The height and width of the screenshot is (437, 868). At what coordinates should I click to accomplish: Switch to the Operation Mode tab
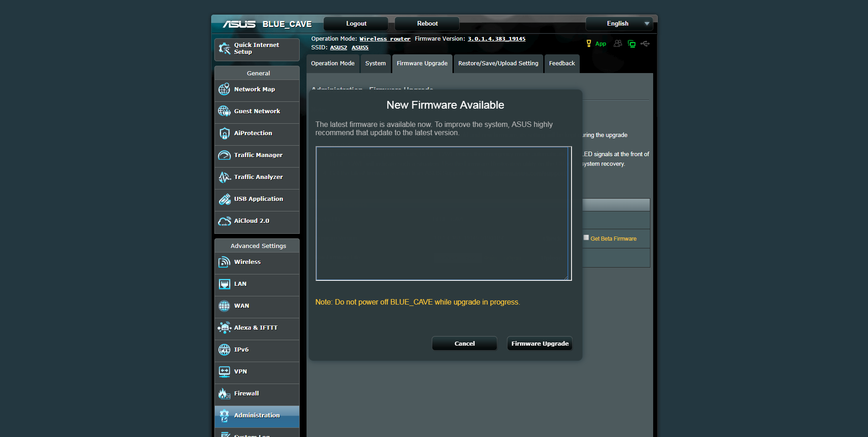333,63
